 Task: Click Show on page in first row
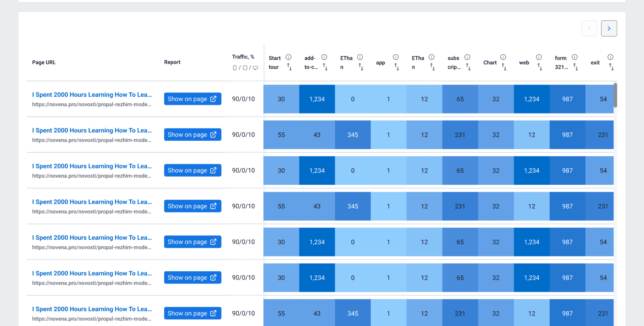pos(192,99)
